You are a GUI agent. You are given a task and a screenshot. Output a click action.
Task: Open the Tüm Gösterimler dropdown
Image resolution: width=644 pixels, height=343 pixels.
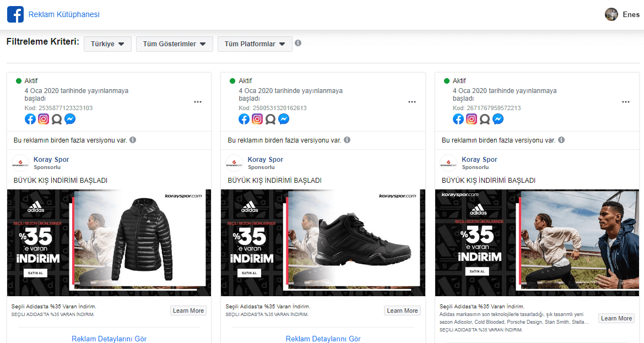[174, 43]
